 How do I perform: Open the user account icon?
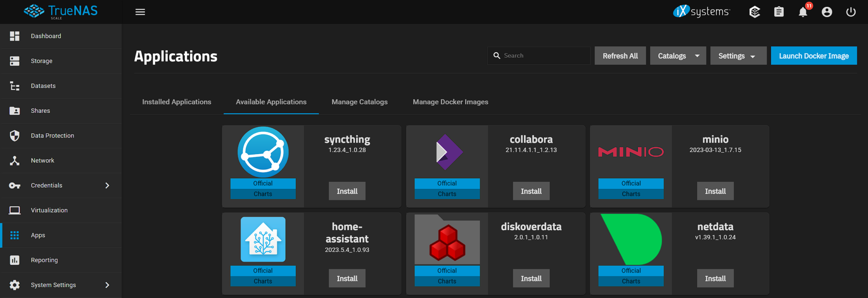[826, 12]
